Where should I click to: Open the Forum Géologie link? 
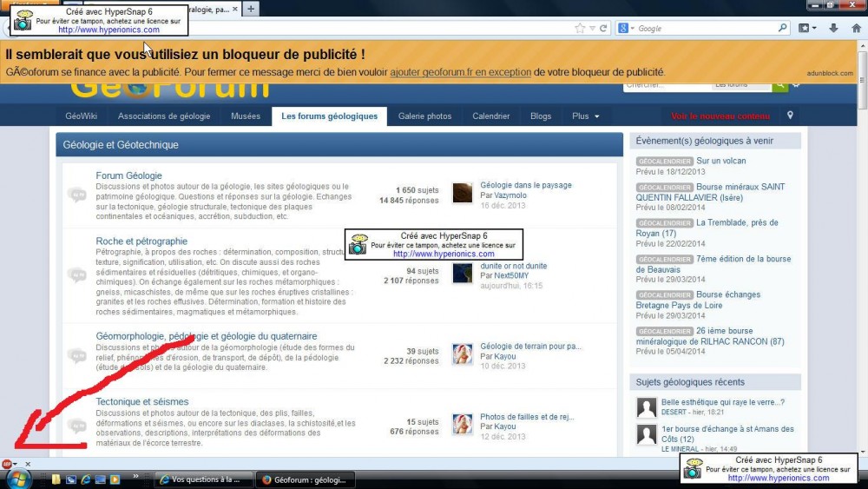[128, 175]
